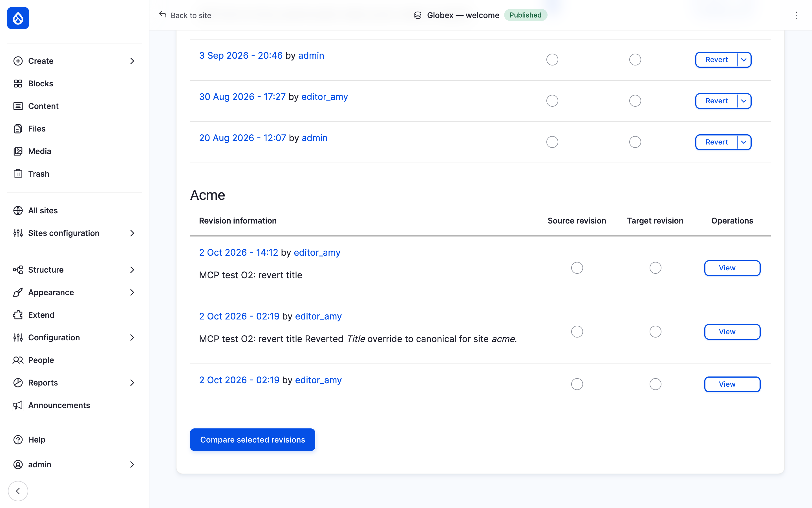Select source revision for 20 Aug 2026 row
812x508 pixels.
point(552,142)
